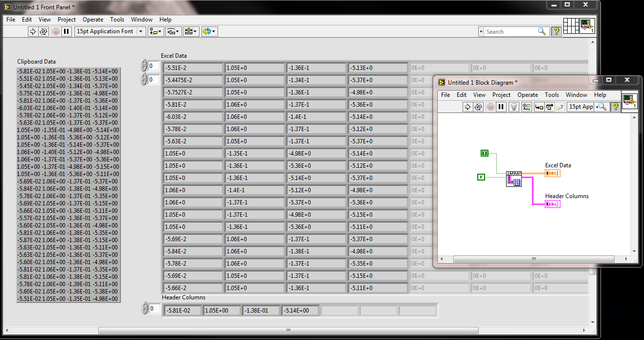Click Step Into button in Block Diagram
The image size is (644, 340).
pyautogui.click(x=539, y=107)
